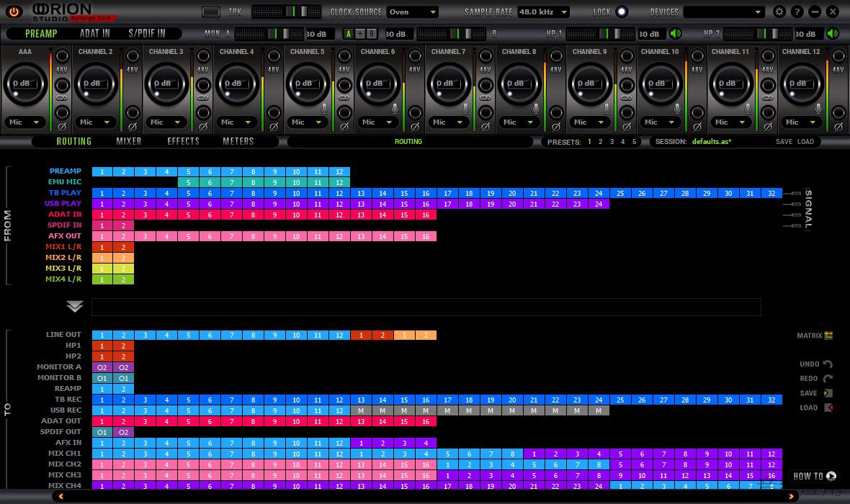The width and height of the screenshot is (850, 504).
Task: Click the HP 1 volume slider
Action: [x=601, y=34]
